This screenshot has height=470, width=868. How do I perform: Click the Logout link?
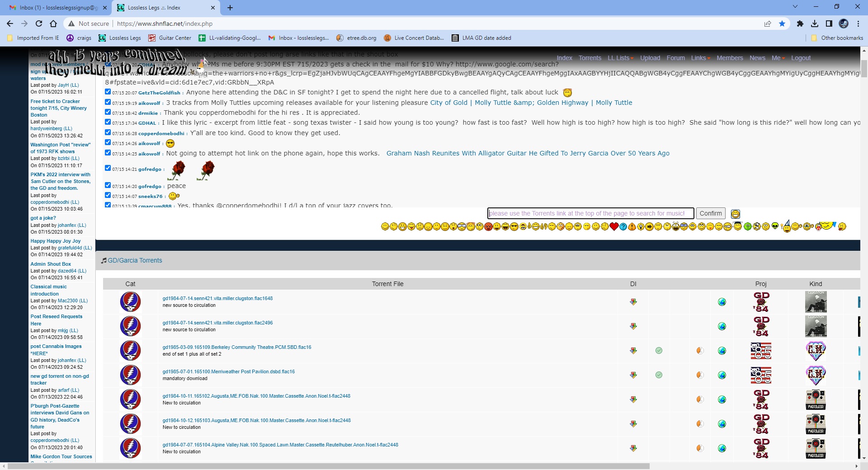point(801,58)
